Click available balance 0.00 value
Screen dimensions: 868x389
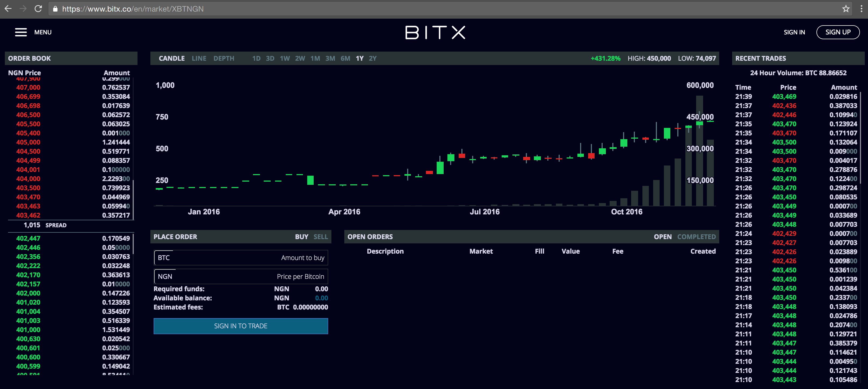[321, 298]
